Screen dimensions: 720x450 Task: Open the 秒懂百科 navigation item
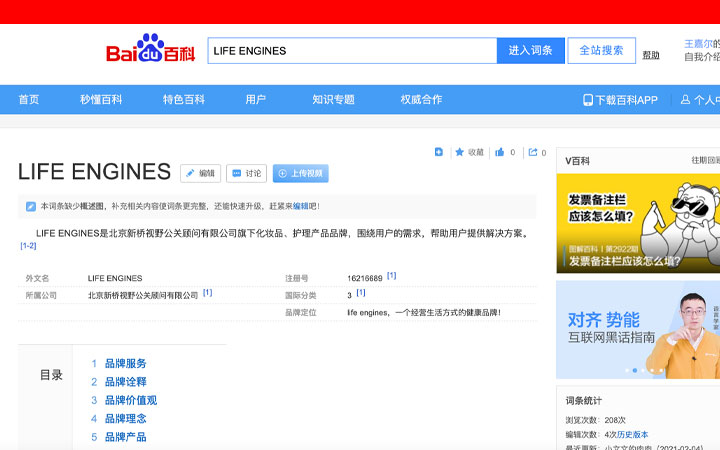pos(101,99)
